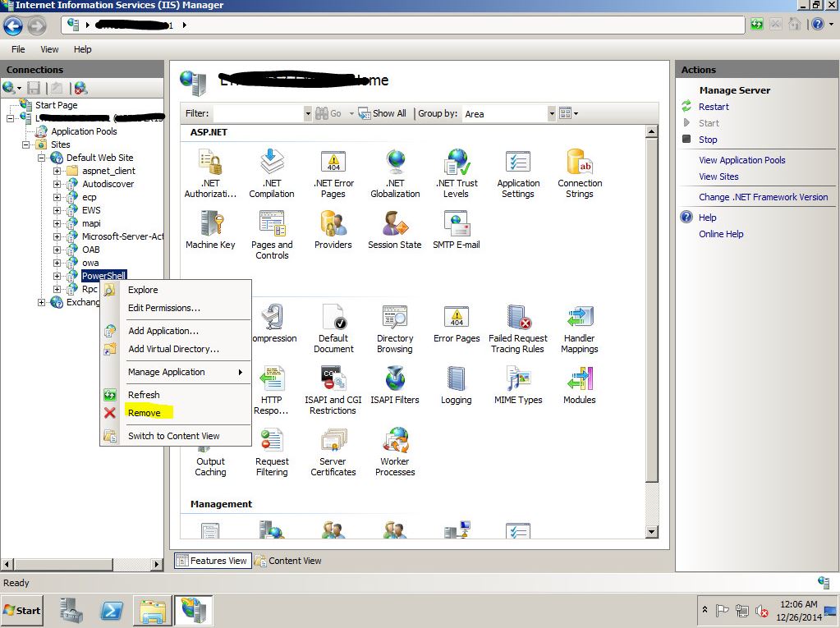
Task: Expand the Autodiscover tree node
Action: [57, 184]
